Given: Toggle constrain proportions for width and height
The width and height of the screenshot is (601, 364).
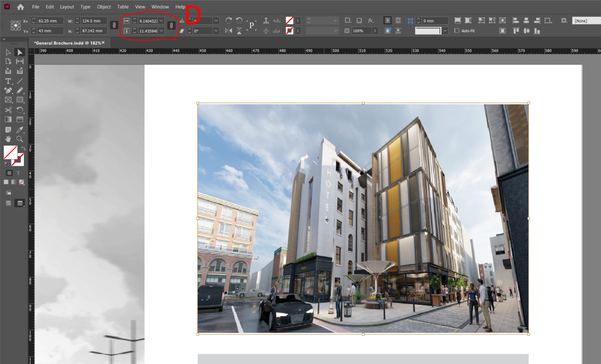Looking at the screenshot, I should tap(114, 25).
